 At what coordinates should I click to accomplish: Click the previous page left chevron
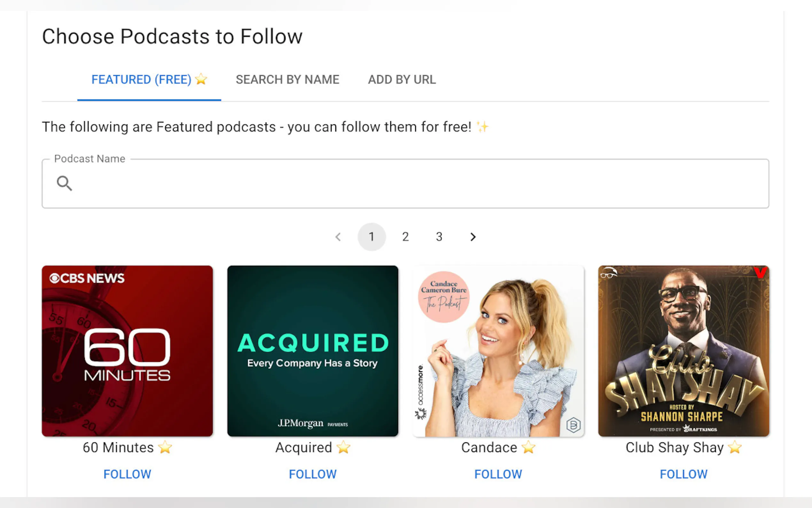coord(338,237)
